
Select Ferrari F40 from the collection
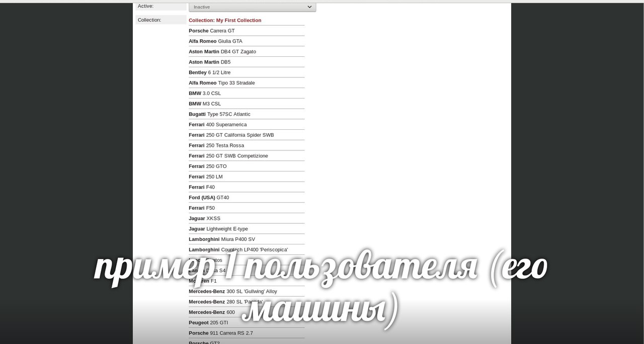coord(201,187)
